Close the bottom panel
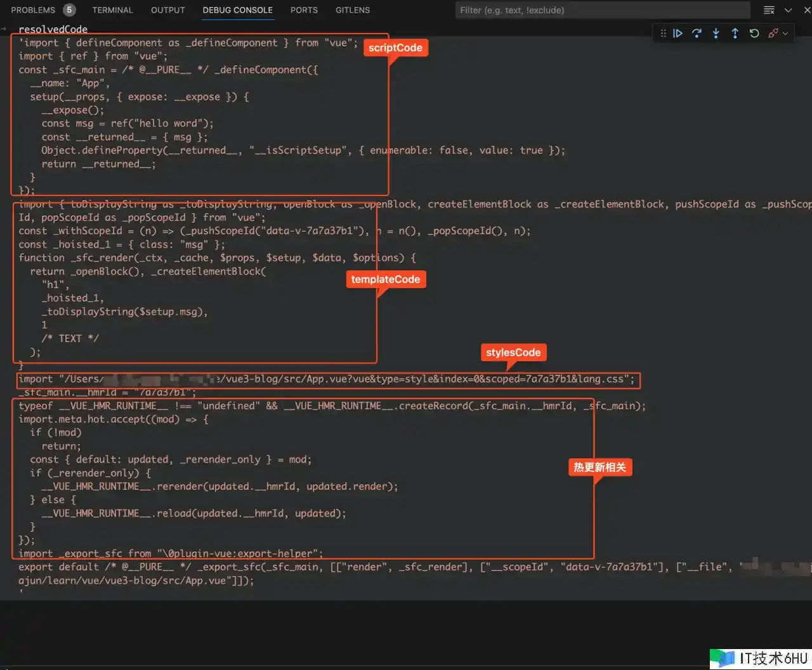 coord(805,10)
